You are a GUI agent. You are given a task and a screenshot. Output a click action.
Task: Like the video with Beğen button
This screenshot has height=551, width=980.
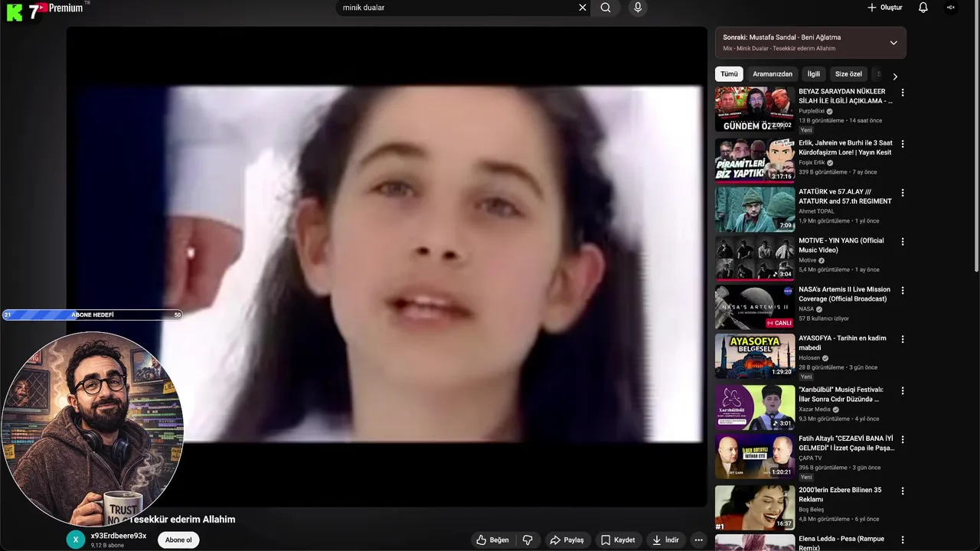click(x=492, y=540)
